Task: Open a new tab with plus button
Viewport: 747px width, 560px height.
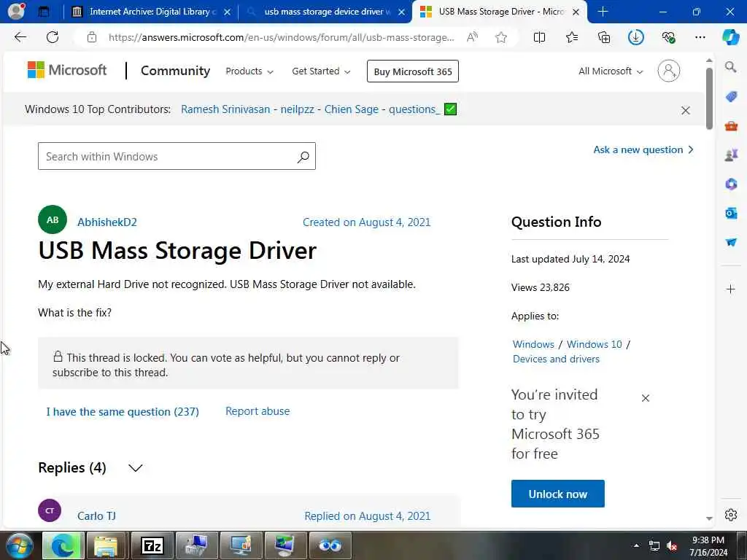Action: pos(603,12)
